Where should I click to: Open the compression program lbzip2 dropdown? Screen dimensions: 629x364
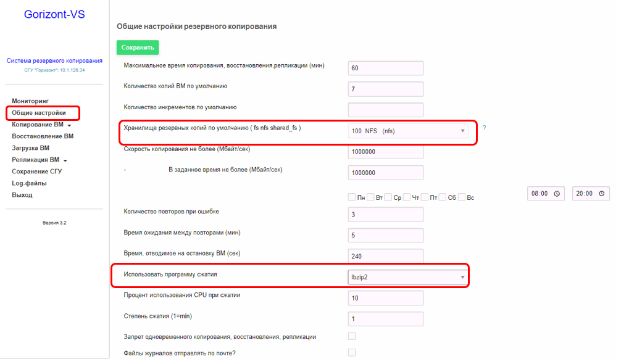pyautogui.click(x=407, y=277)
